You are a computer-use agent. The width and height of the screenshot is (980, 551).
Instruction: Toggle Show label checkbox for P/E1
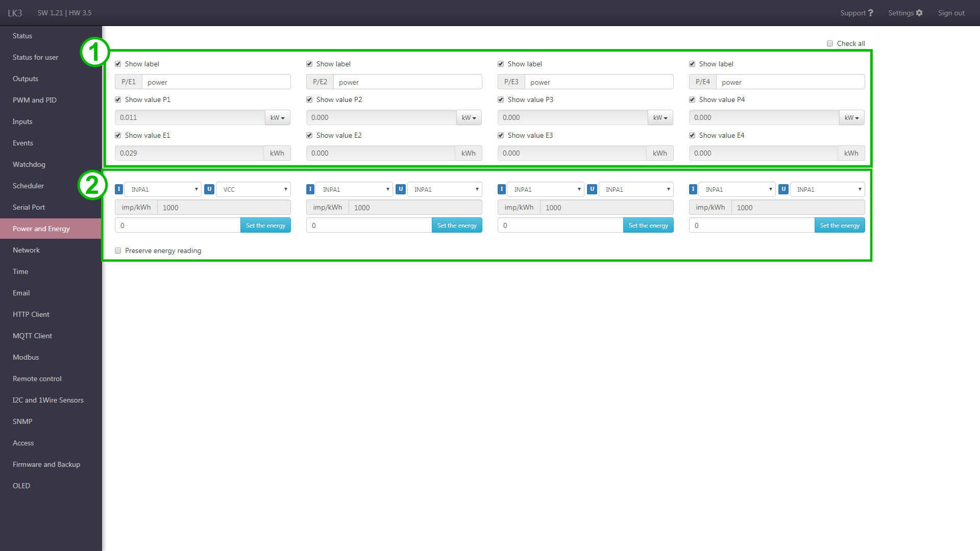click(118, 64)
